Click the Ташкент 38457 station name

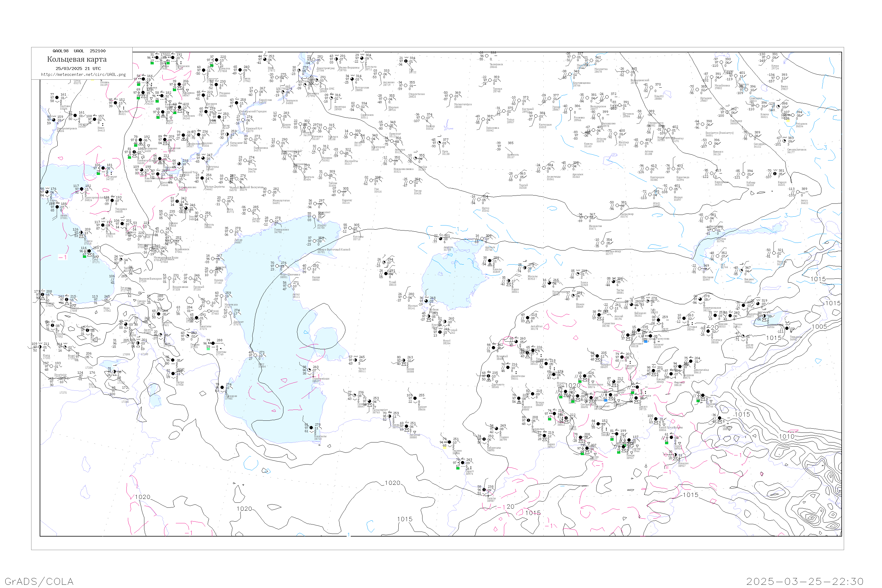(x=630, y=367)
